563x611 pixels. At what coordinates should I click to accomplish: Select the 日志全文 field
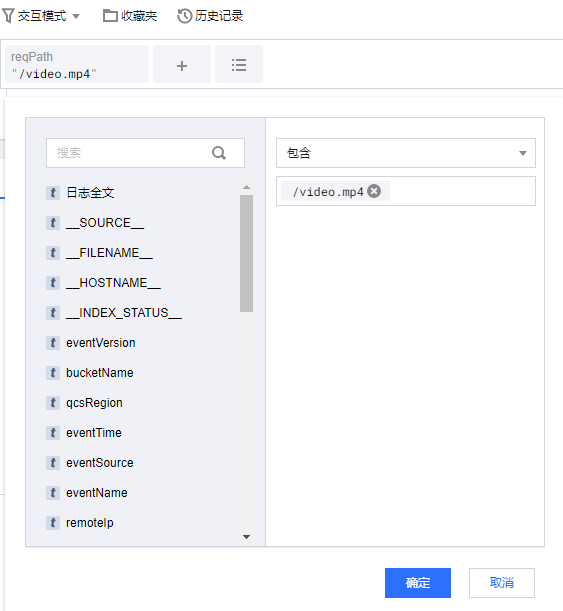click(90, 192)
